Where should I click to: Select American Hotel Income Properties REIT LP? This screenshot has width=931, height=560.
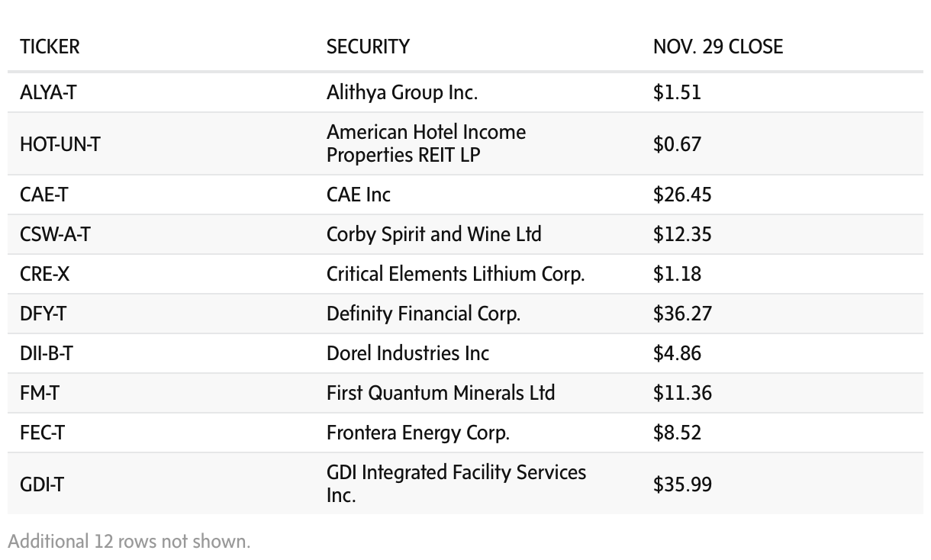(x=426, y=143)
